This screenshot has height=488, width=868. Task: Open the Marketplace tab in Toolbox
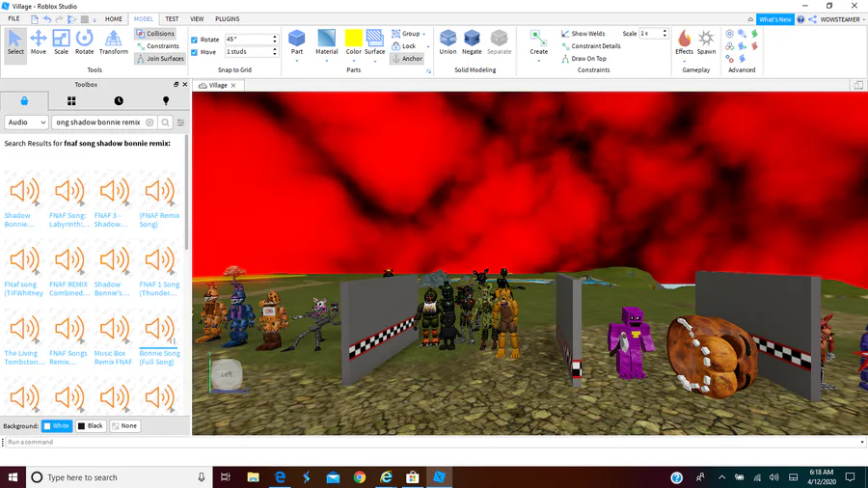(x=24, y=100)
